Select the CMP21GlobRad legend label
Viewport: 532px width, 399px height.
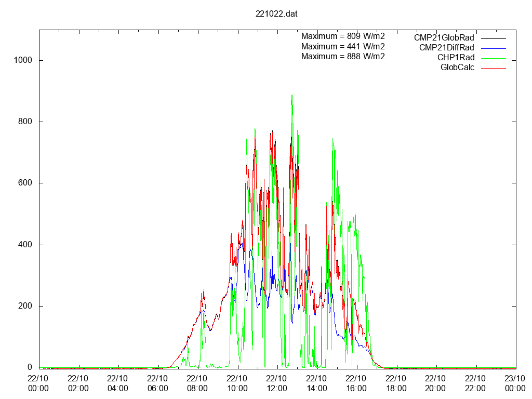point(444,37)
